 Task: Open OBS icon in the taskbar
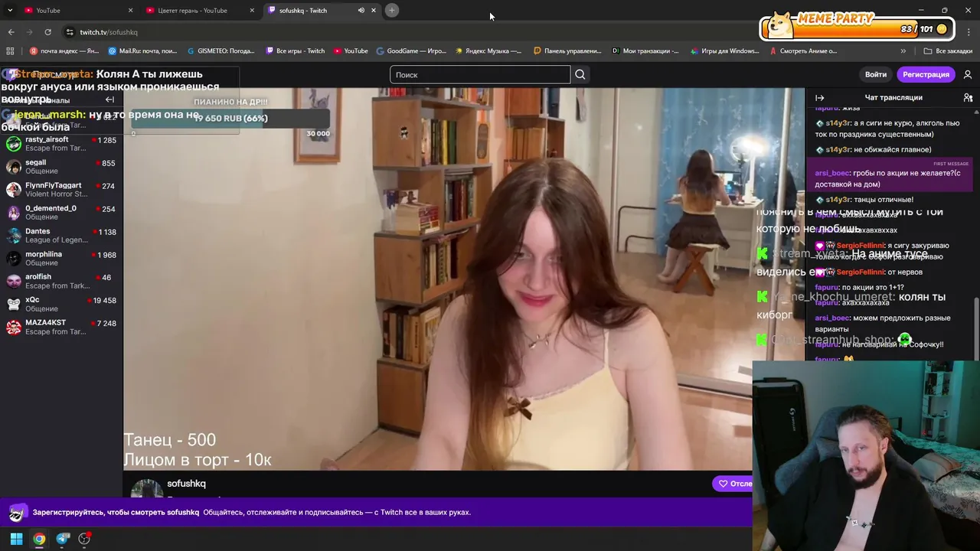[85, 539]
